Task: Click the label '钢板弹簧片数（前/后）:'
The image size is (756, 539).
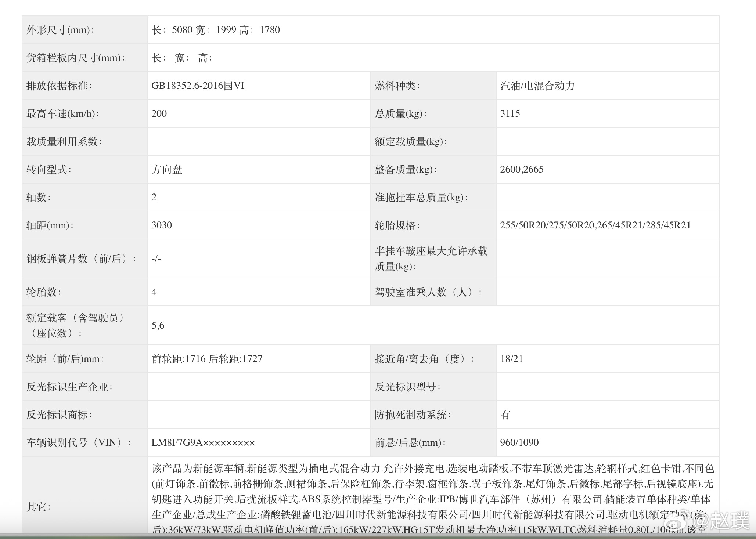Action: click(x=82, y=258)
